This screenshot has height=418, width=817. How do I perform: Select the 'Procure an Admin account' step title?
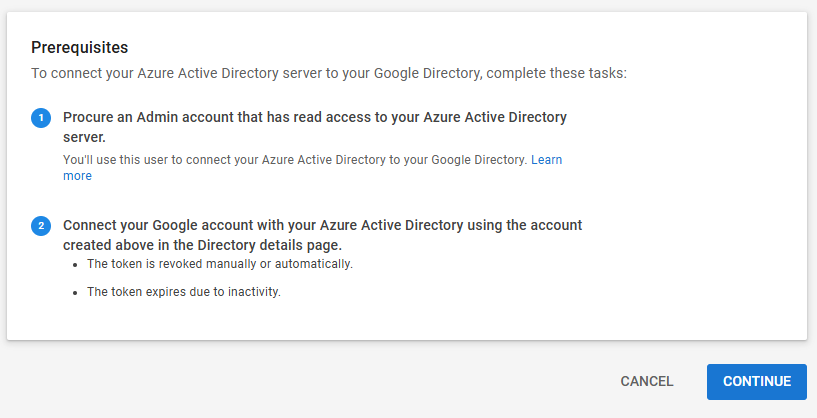click(314, 117)
